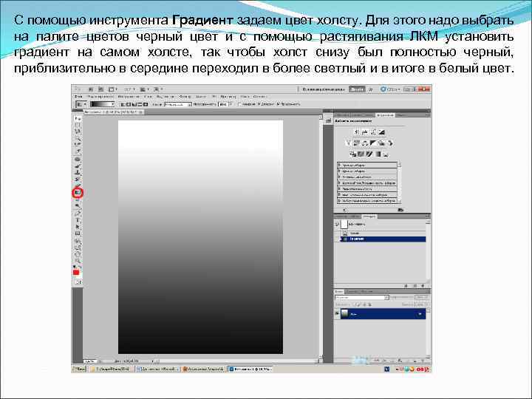Select the Brush tool in the toolbox
532x399 pixels.
pyautogui.click(x=78, y=166)
